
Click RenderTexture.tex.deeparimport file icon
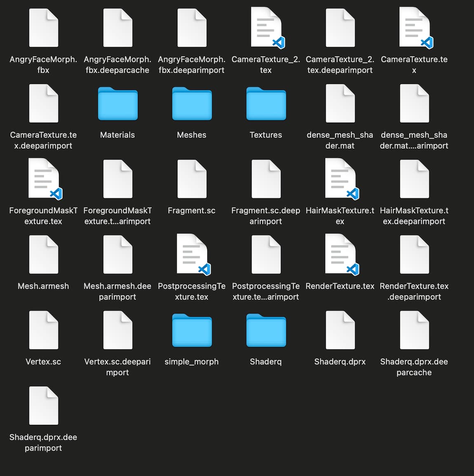(414, 254)
